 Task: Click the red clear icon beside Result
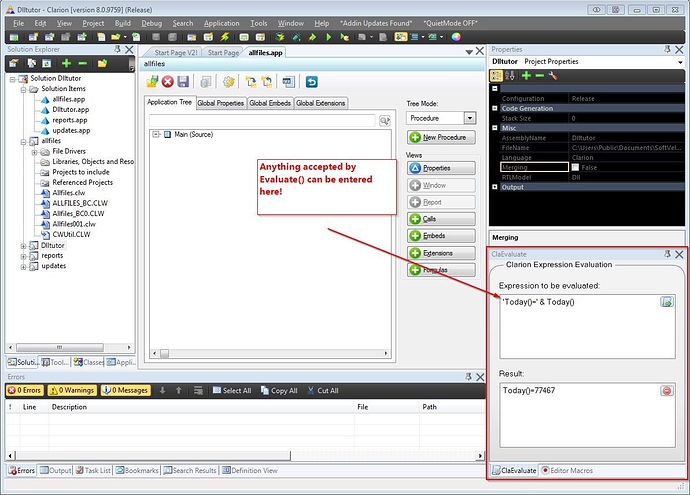667,390
